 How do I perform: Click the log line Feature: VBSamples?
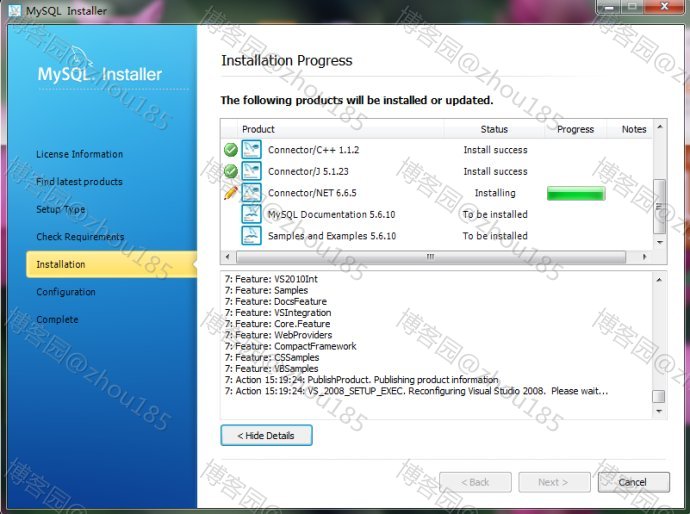(272, 369)
